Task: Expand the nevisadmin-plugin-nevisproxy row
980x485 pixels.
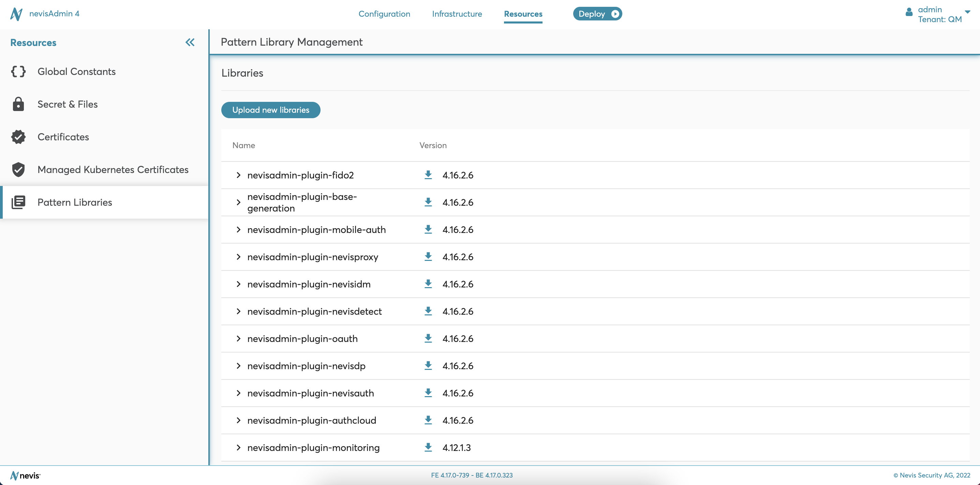Action: [239, 256]
